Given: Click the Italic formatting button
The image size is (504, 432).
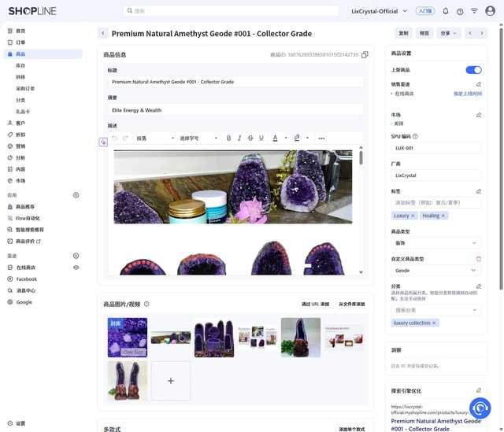Looking at the screenshot, I should point(239,138).
